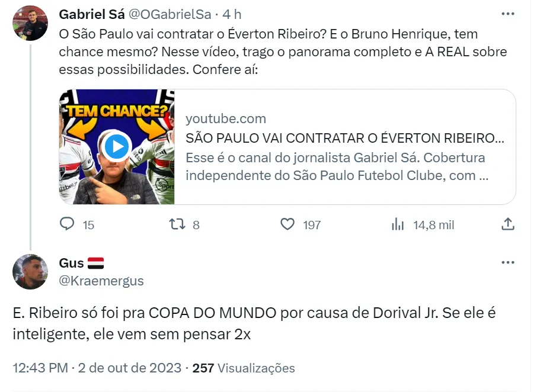
Task: View the 257 Visualizações count
Action: click(x=244, y=368)
